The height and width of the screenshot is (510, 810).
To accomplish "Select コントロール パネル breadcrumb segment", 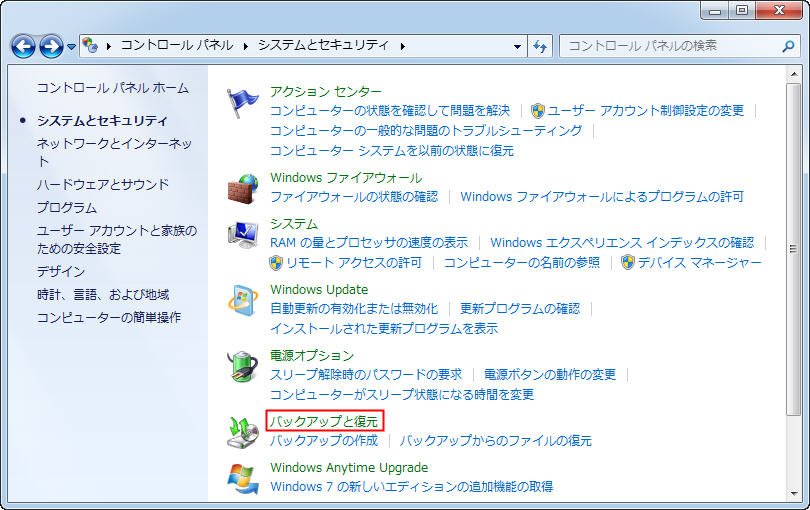I will pyautogui.click(x=177, y=45).
